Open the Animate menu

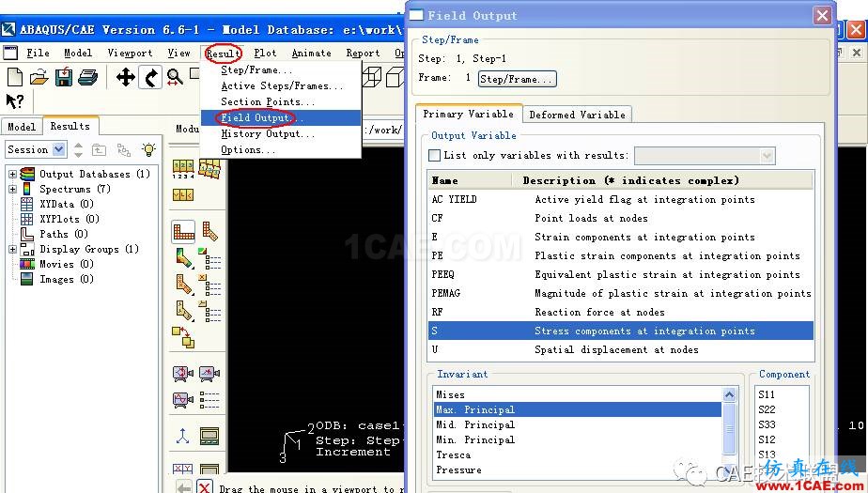click(312, 54)
